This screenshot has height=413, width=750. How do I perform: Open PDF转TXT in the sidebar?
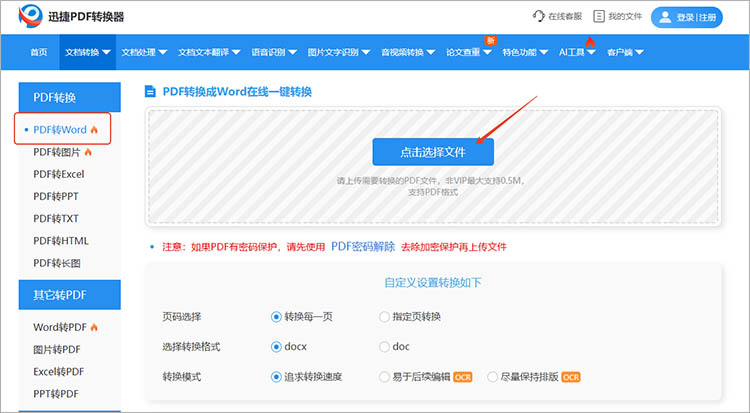(x=55, y=219)
